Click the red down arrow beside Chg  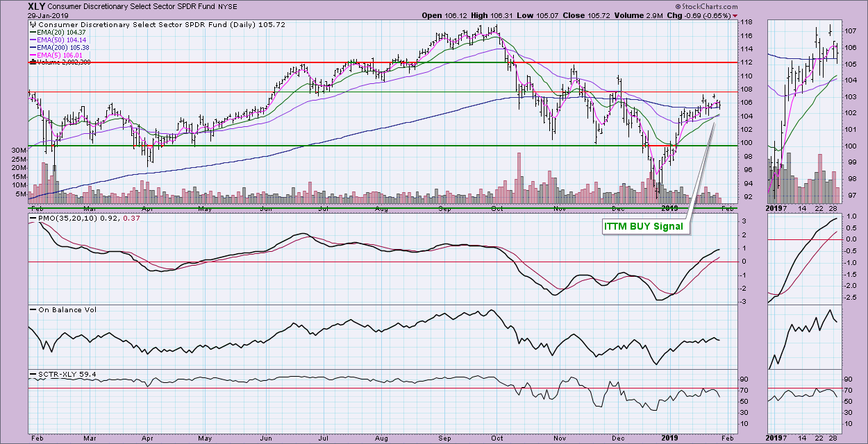click(735, 15)
